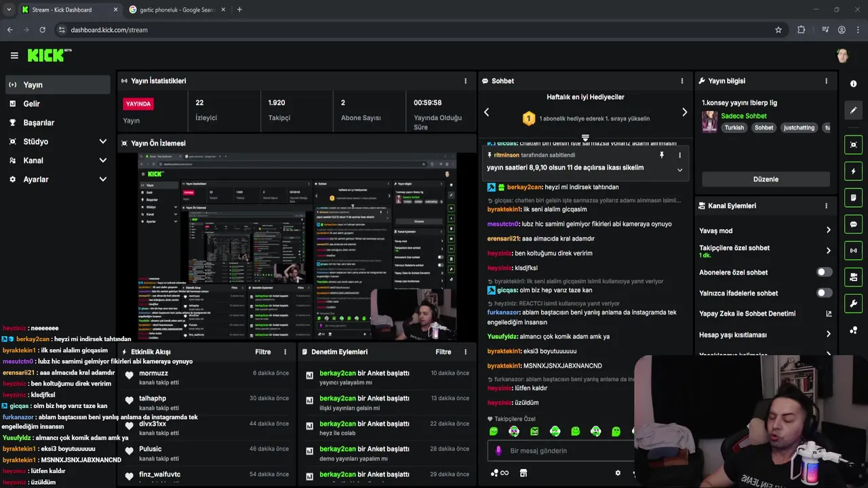Toggle the wrench widget icon in sidebar
This screenshot has width=868, height=488.
click(x=853, y=303)
